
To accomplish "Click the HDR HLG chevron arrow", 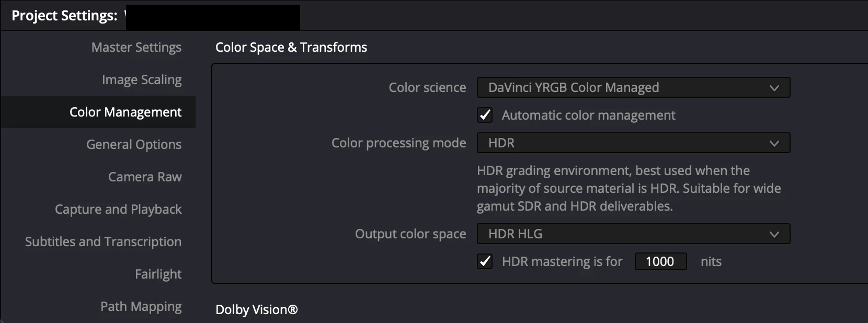I will click(774, 234).
